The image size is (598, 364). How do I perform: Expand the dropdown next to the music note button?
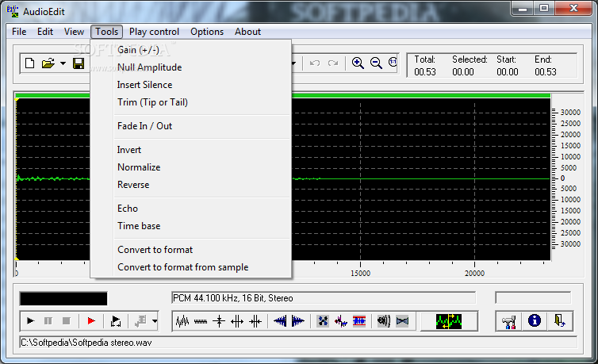click(155, 321)
